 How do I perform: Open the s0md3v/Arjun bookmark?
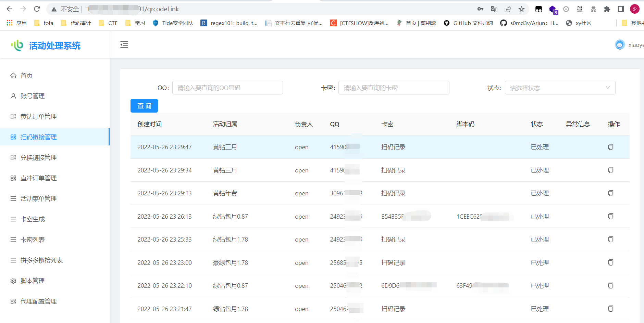(x=529, y=23)
